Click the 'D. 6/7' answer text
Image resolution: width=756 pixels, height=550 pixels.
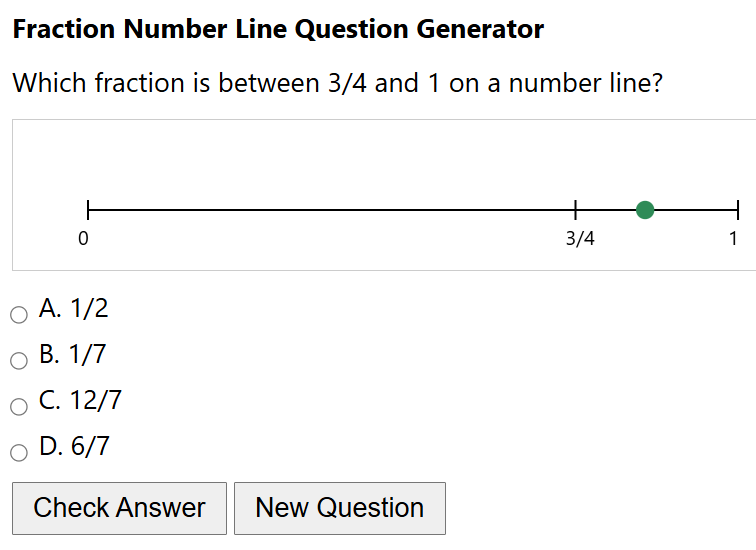[75, 447]
